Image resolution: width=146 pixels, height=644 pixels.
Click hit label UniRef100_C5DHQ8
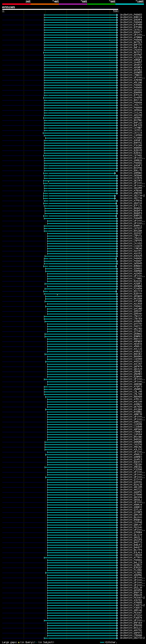point(131,636)
